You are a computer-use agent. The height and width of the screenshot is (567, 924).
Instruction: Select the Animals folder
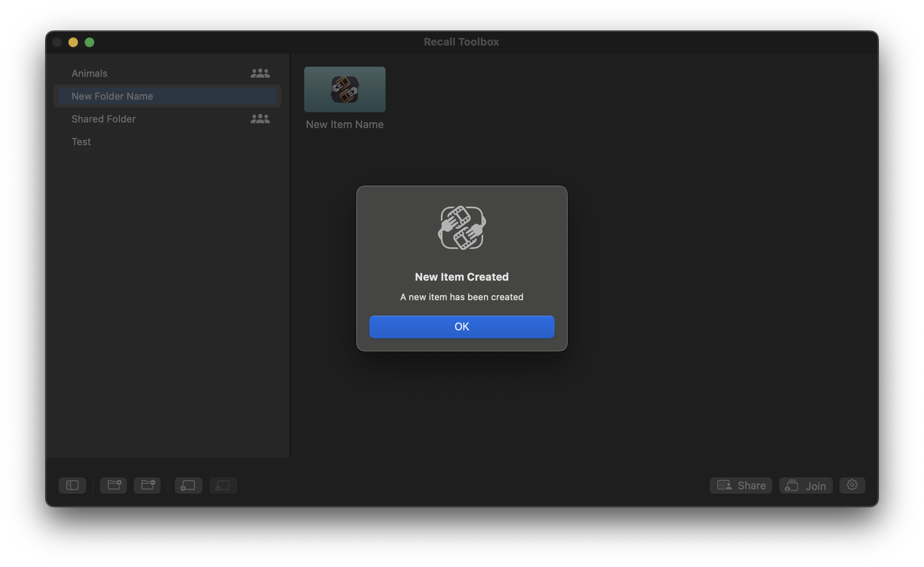89,74
